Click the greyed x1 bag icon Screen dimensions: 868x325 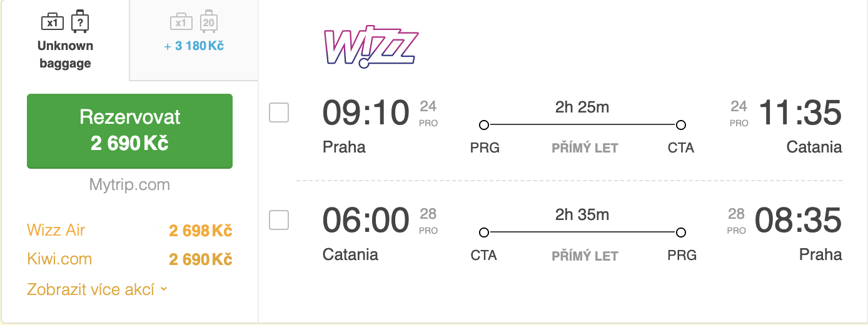[181, 22]
